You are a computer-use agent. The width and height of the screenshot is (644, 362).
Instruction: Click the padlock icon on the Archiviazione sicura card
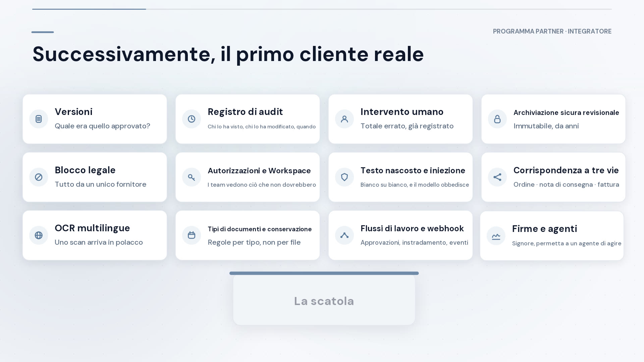(497, 119)
